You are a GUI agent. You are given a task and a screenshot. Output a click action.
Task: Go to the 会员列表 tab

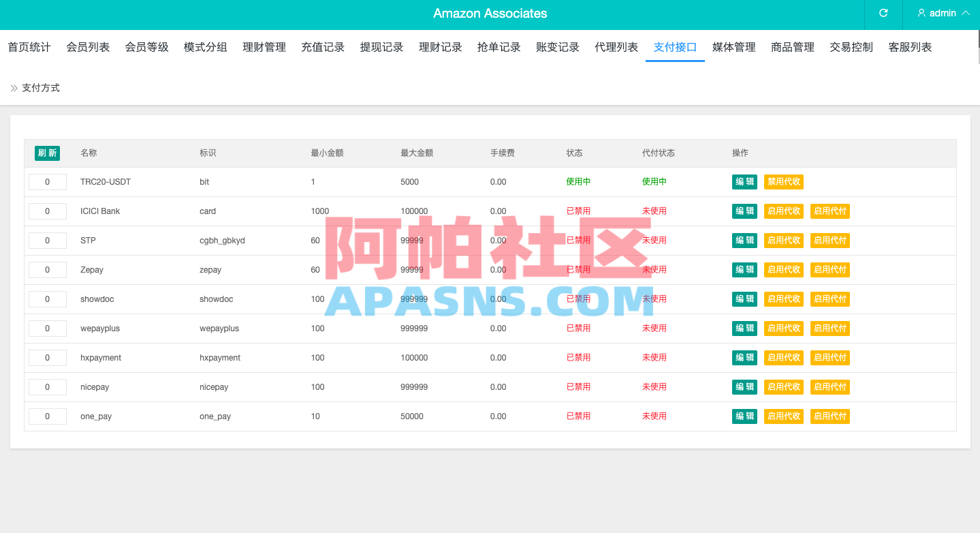88,47
